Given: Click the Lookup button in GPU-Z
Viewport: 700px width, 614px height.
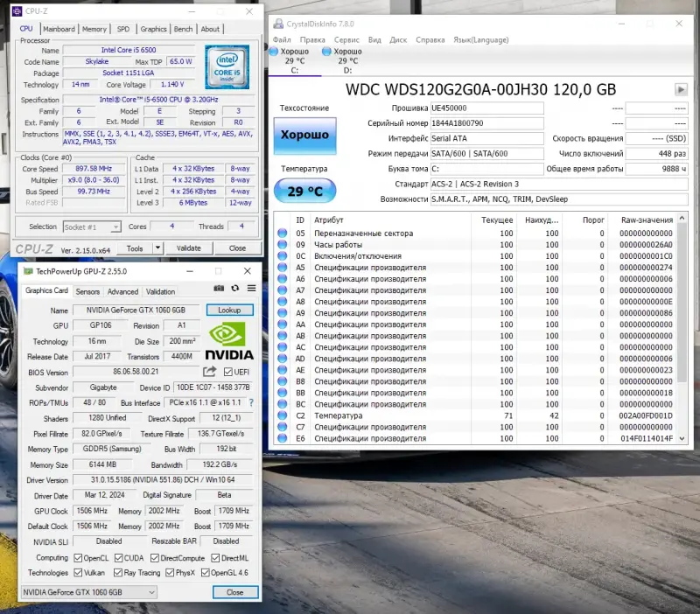Looking at the screenshot, I should pos(229,310).
